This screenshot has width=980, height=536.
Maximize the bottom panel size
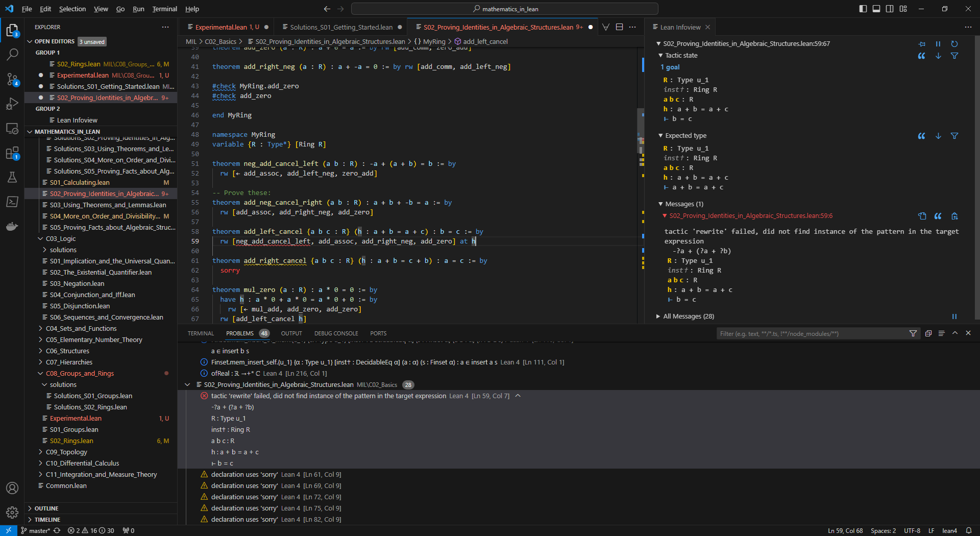(955, 333)
